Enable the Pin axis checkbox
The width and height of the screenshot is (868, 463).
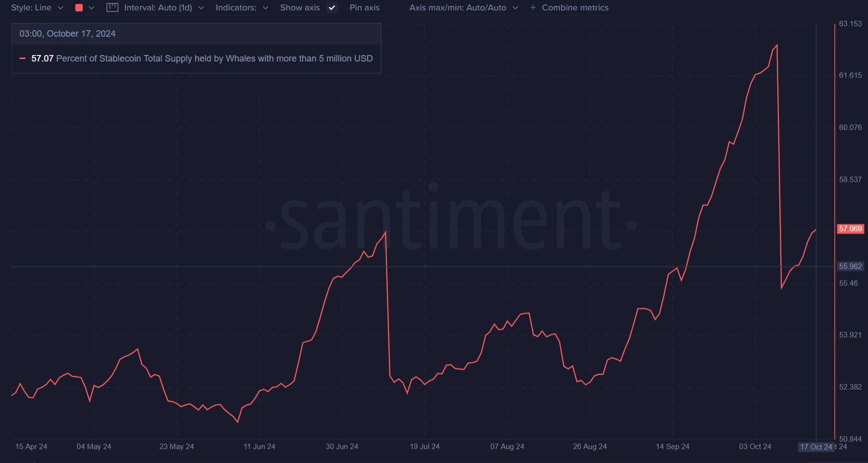pyautogui.click(x=391, y=8)
